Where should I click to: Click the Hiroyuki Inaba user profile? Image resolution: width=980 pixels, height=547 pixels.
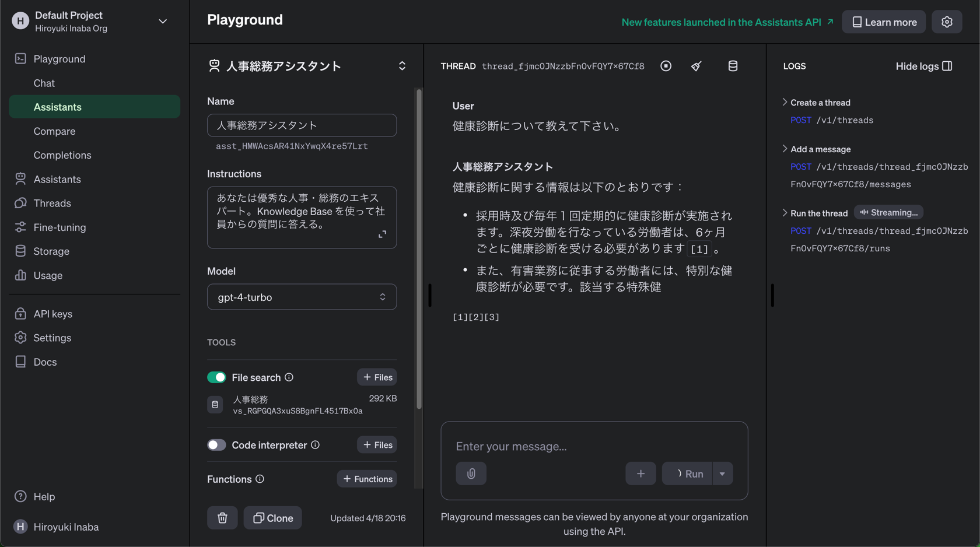click(x=57, y=527)
